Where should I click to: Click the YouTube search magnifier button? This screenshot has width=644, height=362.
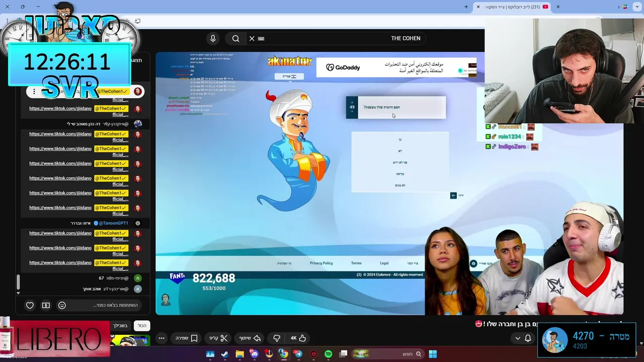(x=235, y=39)
